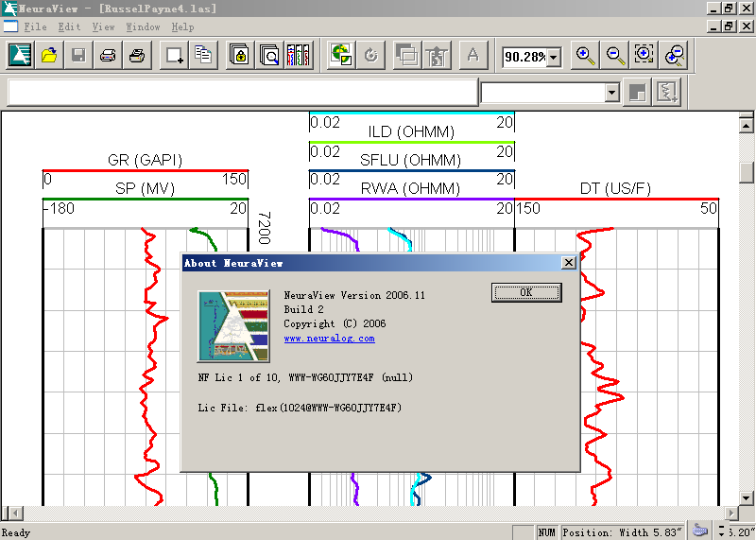Click the status bar spinner arrows
Image resolution: width=756 pixels, height=540 pixels.
[721, 531]
